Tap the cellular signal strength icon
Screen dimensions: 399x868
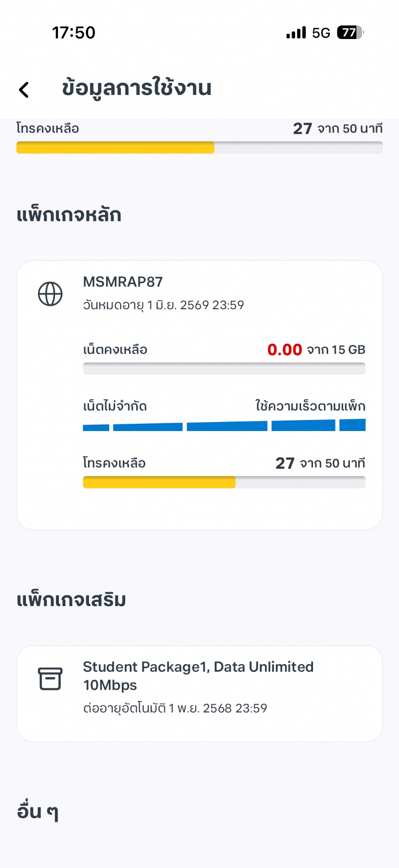(296, 33)
